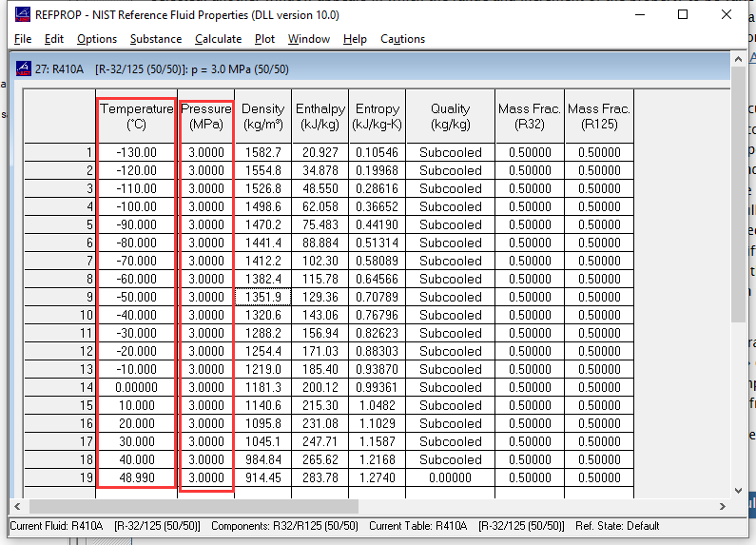Click the left arrow of horizontal scrollbar
The width and height of the screenshot is (756, 545).
coord(16,506)
